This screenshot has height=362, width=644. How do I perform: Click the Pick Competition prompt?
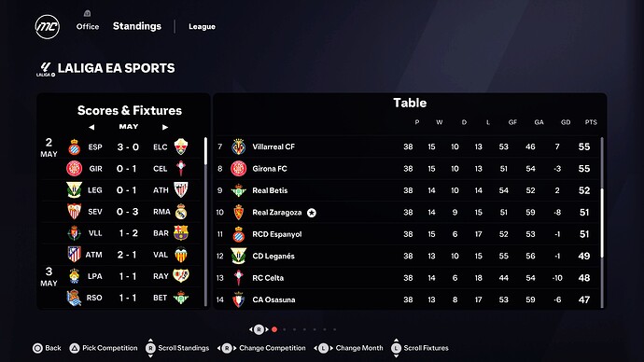click(x=104, y=348)
